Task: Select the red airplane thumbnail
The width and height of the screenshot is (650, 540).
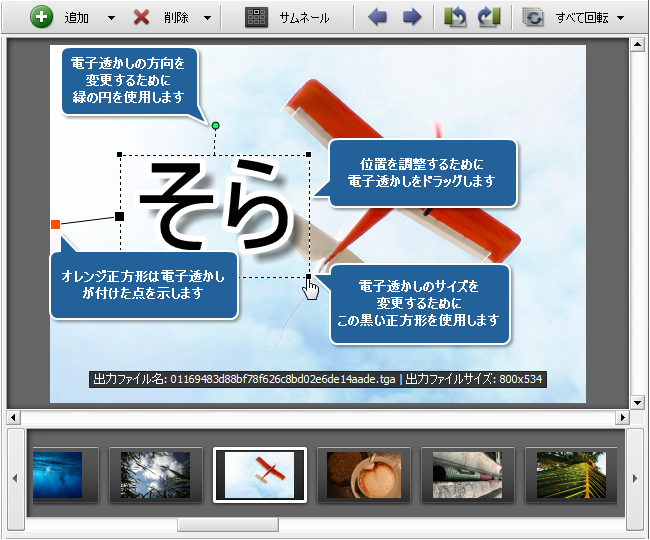Action: [260, 475]
